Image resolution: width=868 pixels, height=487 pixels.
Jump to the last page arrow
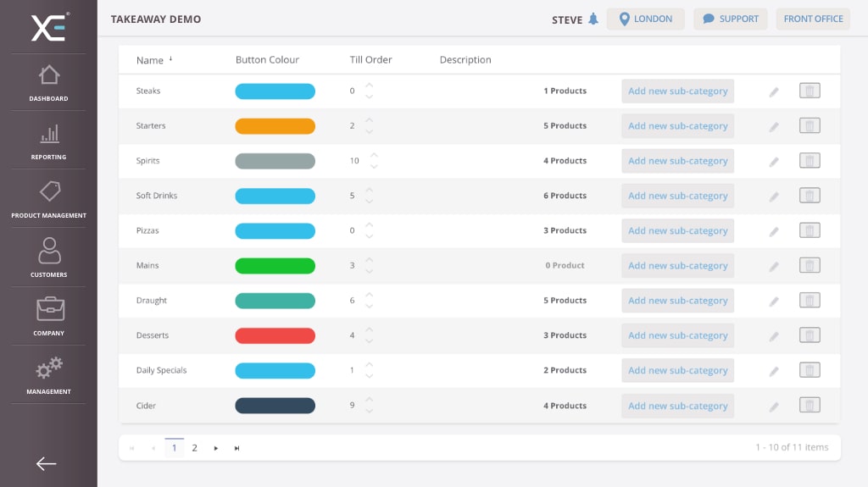click(x=236, y=448)
